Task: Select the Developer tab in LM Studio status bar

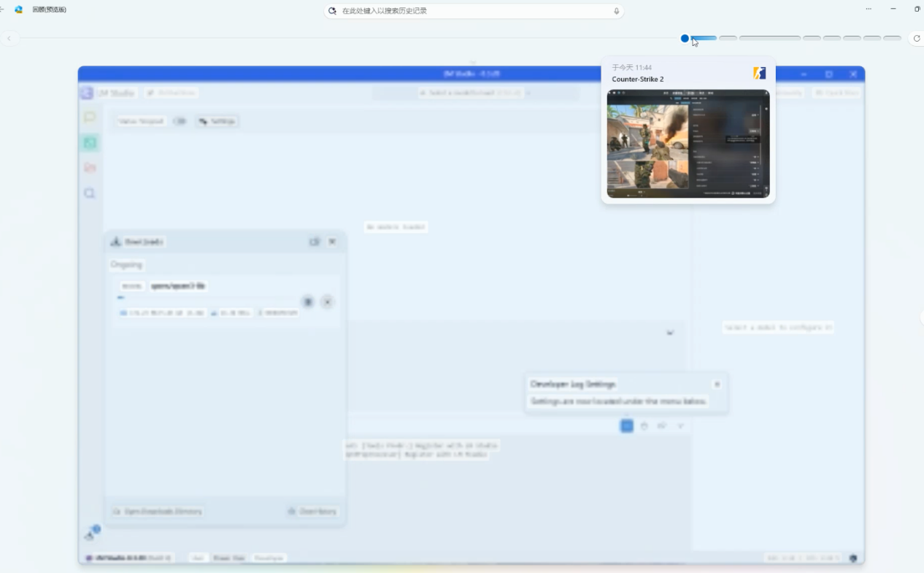Action: click(x=269, y=558)
